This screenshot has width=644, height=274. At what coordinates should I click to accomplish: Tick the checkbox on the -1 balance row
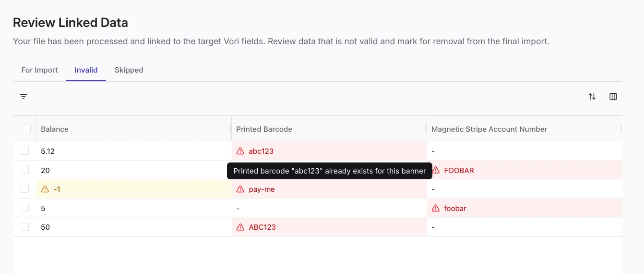pos(24,189)
